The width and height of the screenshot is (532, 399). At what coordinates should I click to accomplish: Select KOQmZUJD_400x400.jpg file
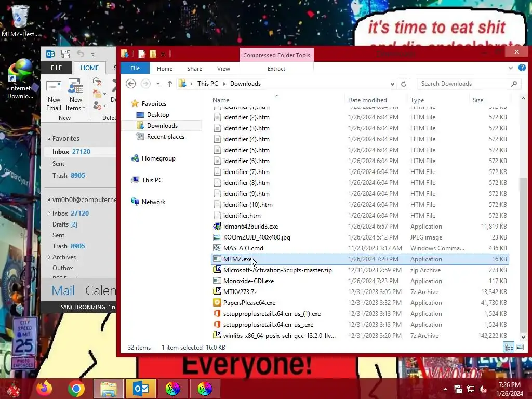(x=257, y=237)
